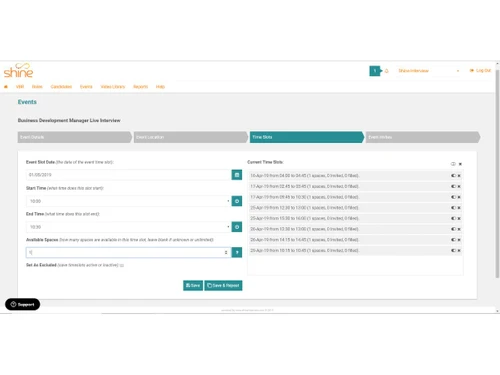Delete the 26-Apr 12:30 to 13:00 slot
500x375 pixels.
pos(459,229)
